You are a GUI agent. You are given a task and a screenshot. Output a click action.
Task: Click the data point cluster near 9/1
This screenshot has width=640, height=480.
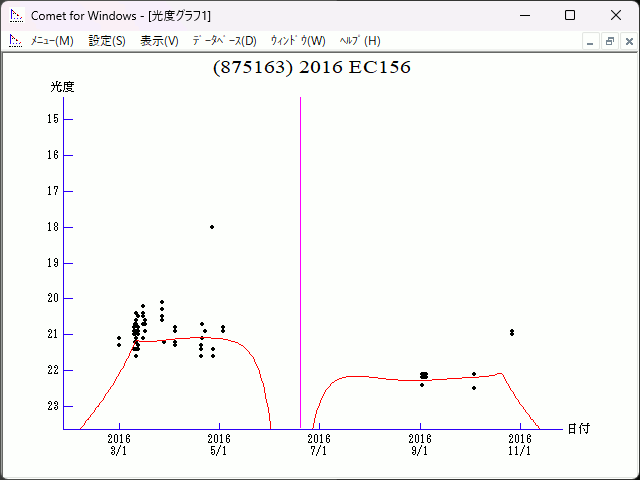click(x=424, y=375)
